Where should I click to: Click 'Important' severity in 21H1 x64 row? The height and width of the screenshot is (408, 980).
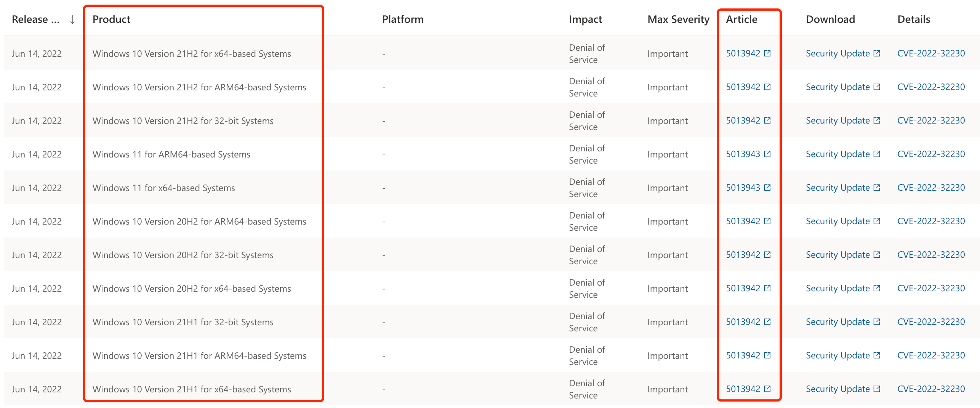click(x=668, y=389)
